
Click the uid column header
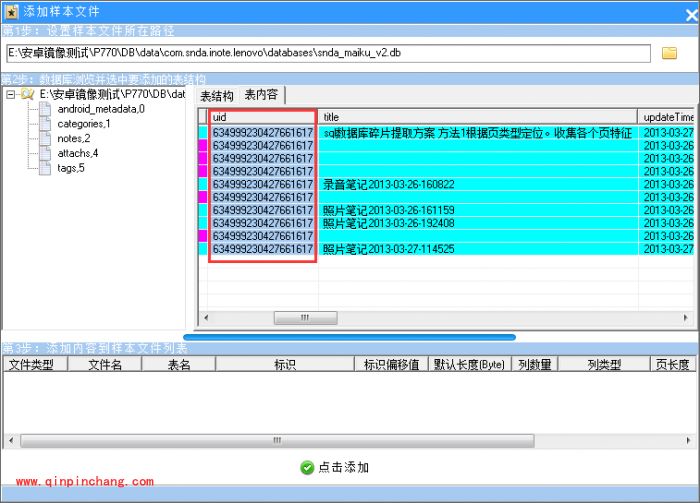pyautogui.click(x=262, y=117)
